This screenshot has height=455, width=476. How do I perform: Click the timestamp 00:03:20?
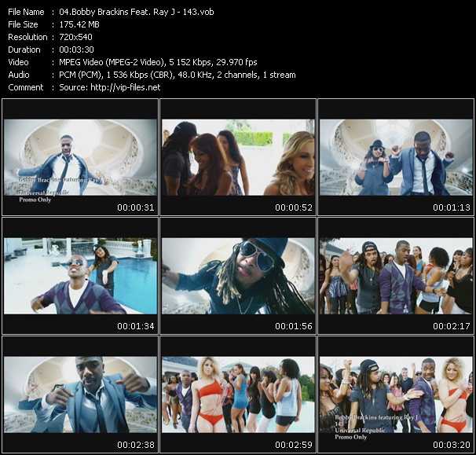click(452, 445)
